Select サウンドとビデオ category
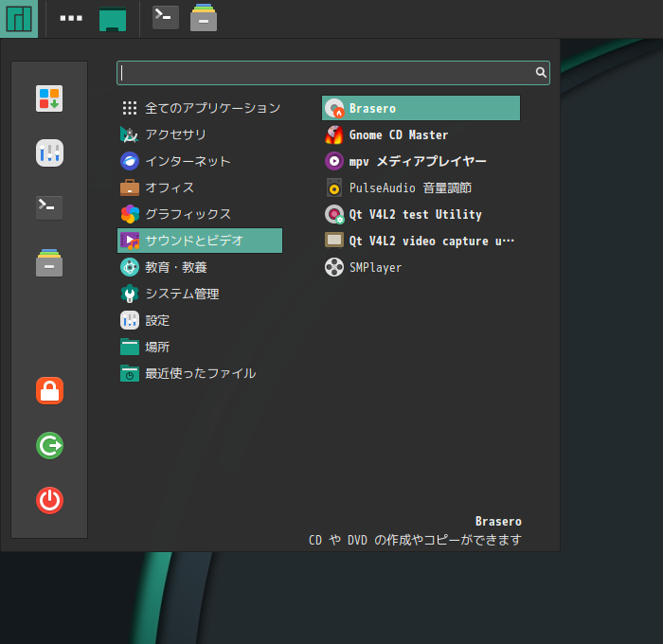Viewport: 663px width, 644px height. pyautogui.click(x=200, y=241)
